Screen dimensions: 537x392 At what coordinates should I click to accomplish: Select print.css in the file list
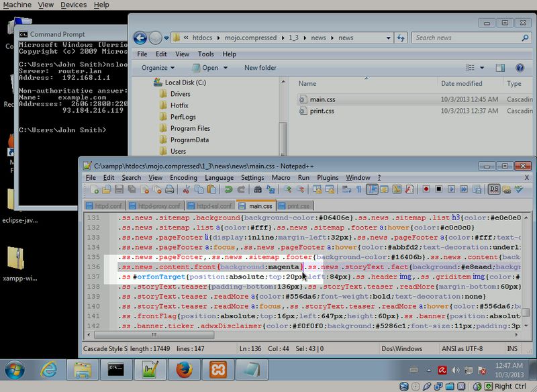point(322,111)
